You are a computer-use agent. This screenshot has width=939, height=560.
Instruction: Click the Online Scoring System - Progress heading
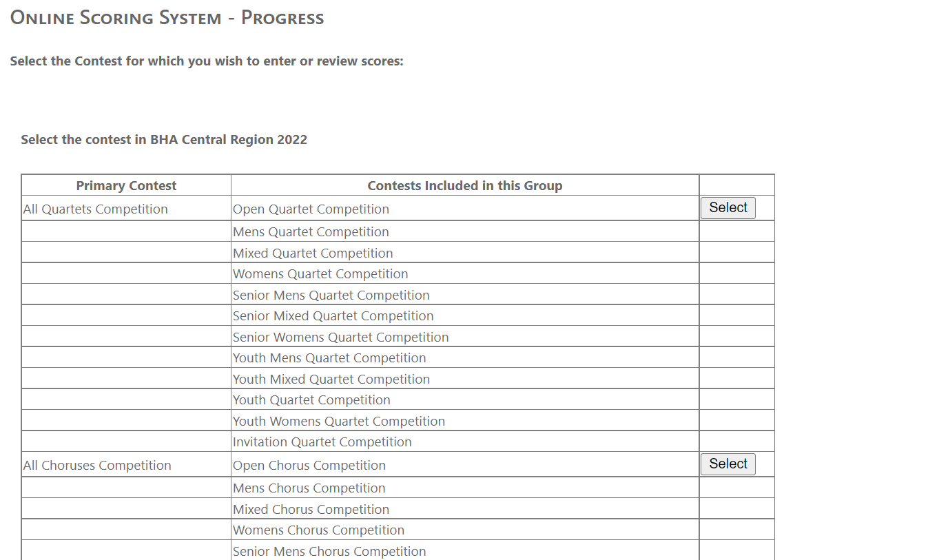click(167, 18)
